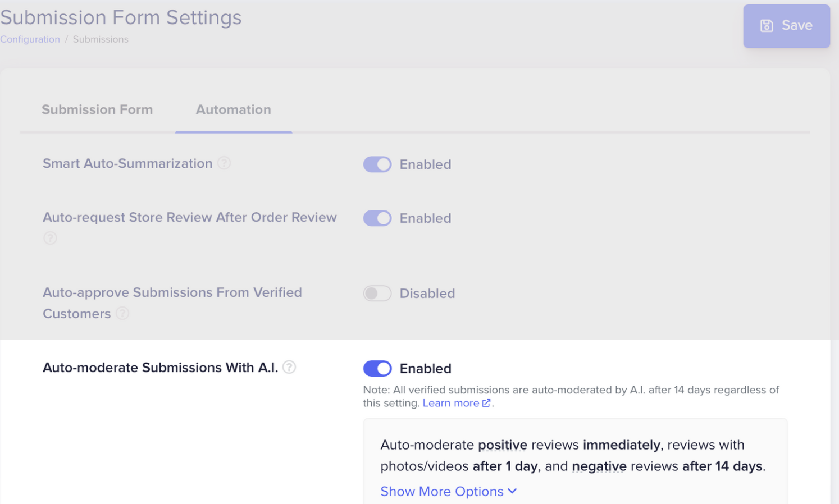Turn off Auto-moderate Submissions With A.I.
This screenshot has width=839, height=504.
(377, 368)
